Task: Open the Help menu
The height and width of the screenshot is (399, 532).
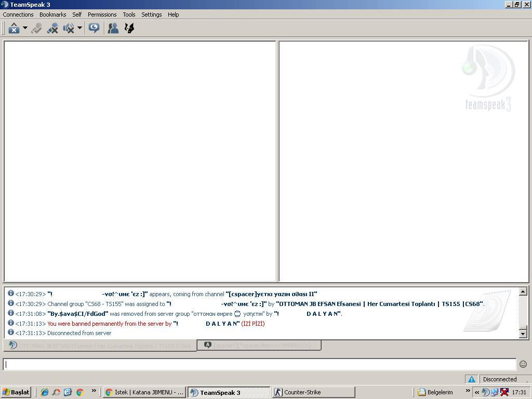Action: pos(173,15)
